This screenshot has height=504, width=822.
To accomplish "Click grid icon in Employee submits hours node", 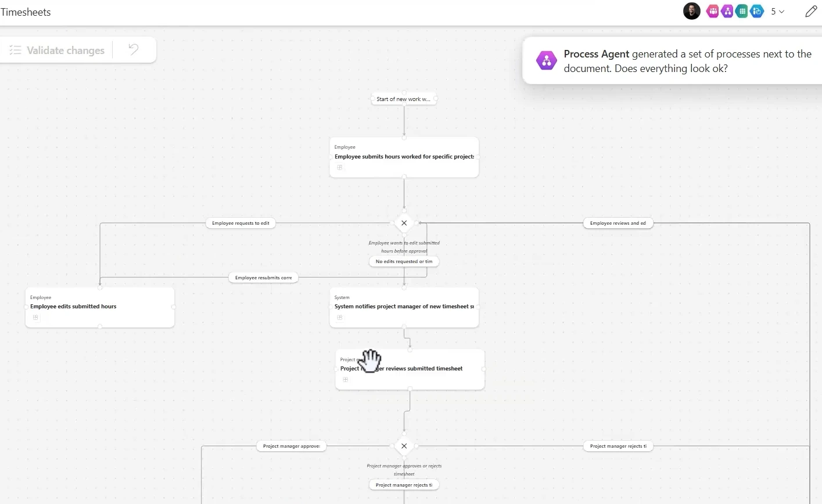I will (x=340, y=167).
